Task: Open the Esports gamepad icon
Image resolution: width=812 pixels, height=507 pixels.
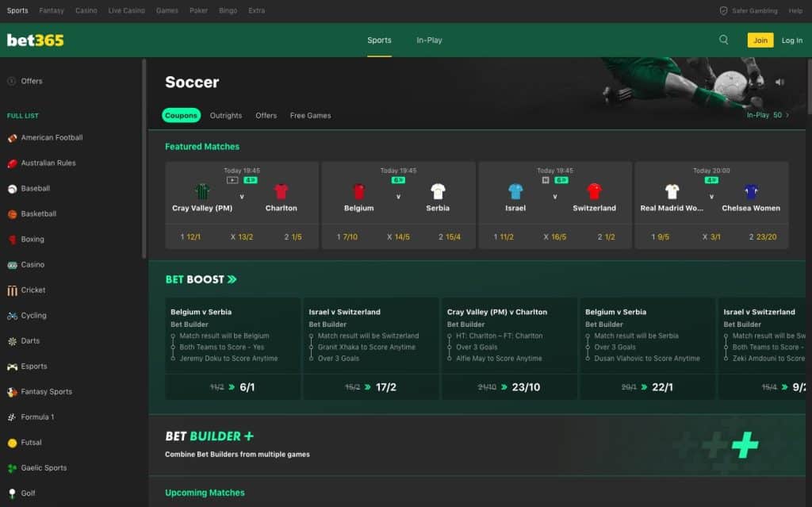Action: click(12, 366)
